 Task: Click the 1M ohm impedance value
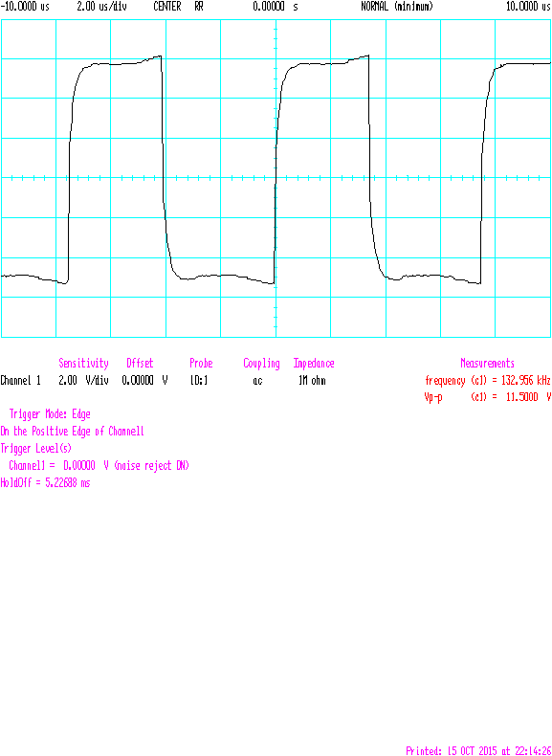point(312,381)
